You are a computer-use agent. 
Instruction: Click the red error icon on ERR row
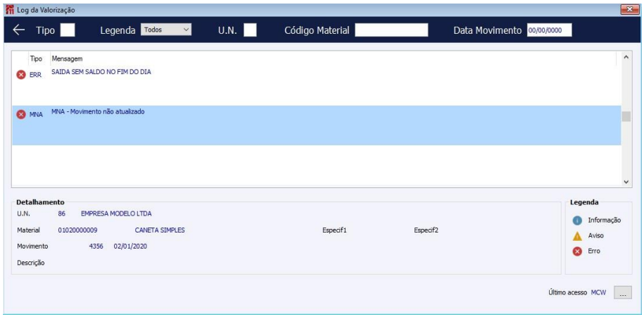coord(21,75)
